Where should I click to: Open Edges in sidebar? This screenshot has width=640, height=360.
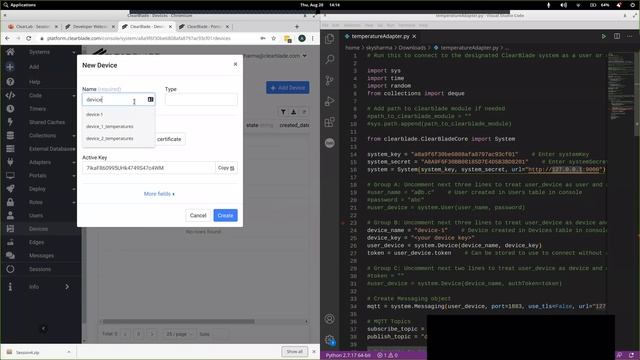tap(36, 242)
